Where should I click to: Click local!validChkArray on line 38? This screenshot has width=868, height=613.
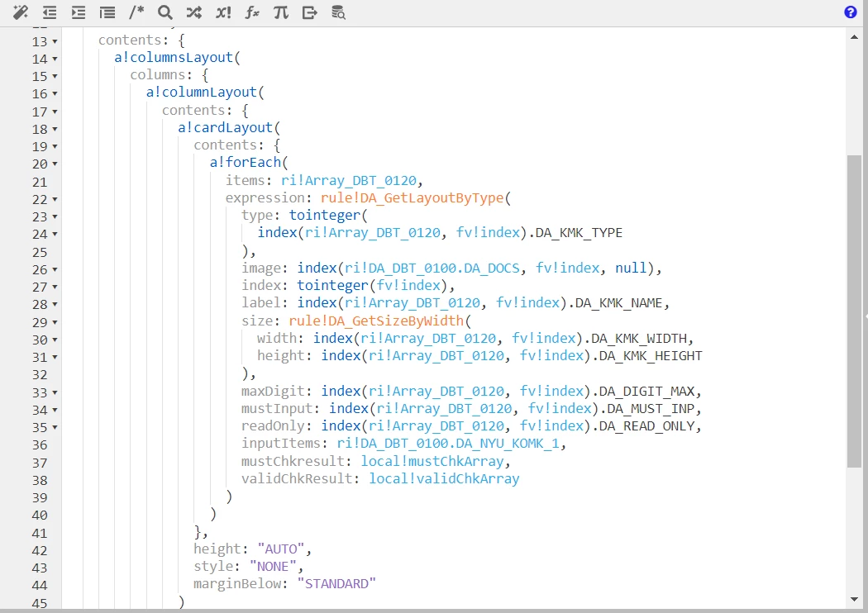click(444, 478)
